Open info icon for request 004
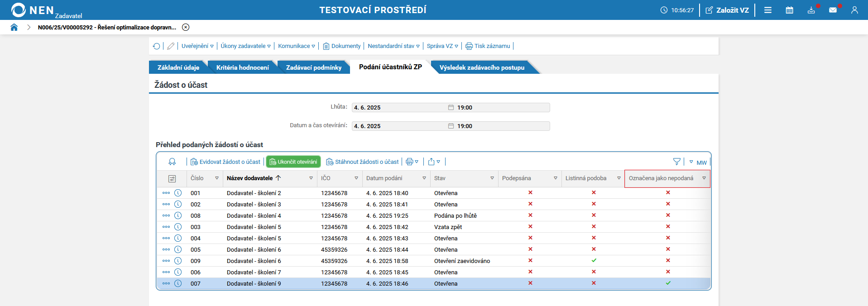 click(x=178, y=238)
